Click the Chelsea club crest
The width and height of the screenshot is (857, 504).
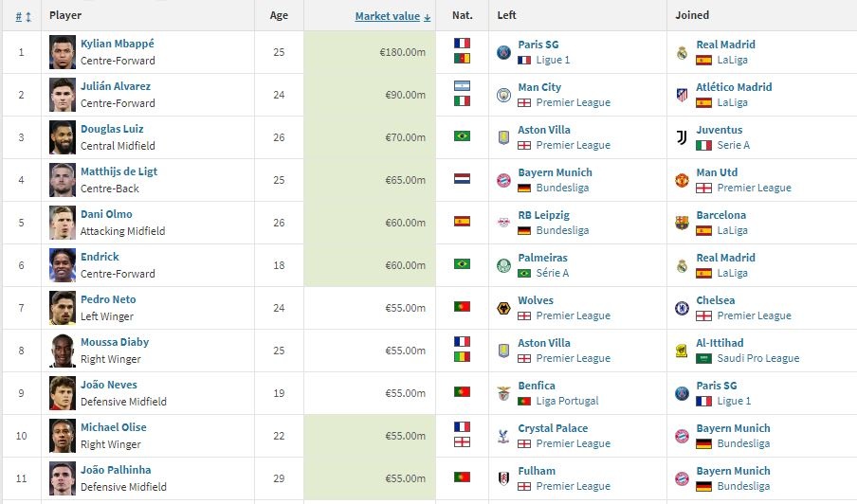[681, 308]
